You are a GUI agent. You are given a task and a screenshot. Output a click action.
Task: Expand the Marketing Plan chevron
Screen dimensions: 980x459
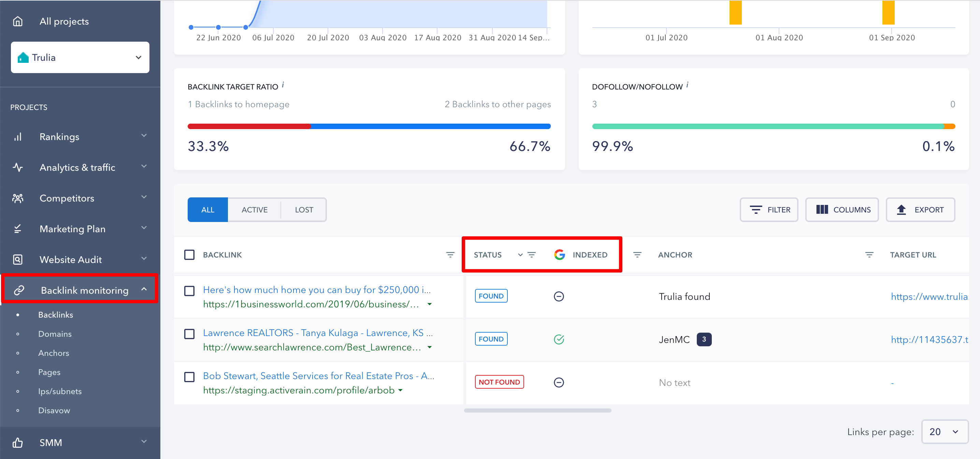point(144,228)
